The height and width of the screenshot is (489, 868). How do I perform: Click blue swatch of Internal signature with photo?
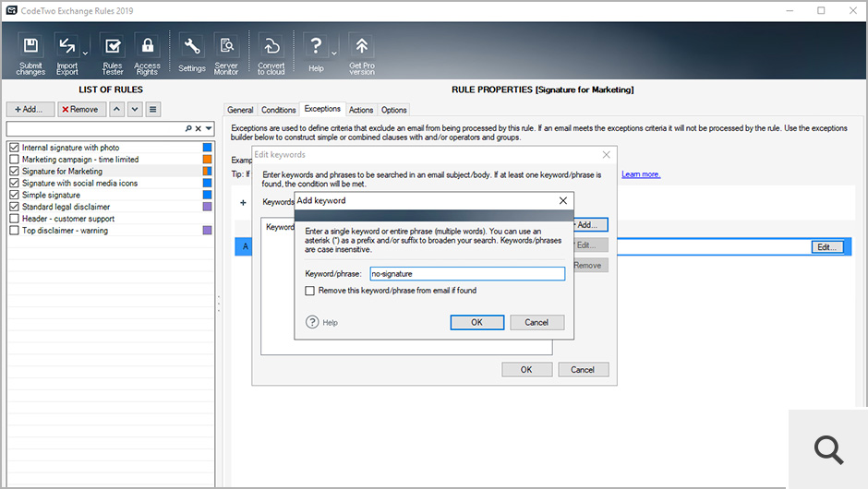[207, 147]
